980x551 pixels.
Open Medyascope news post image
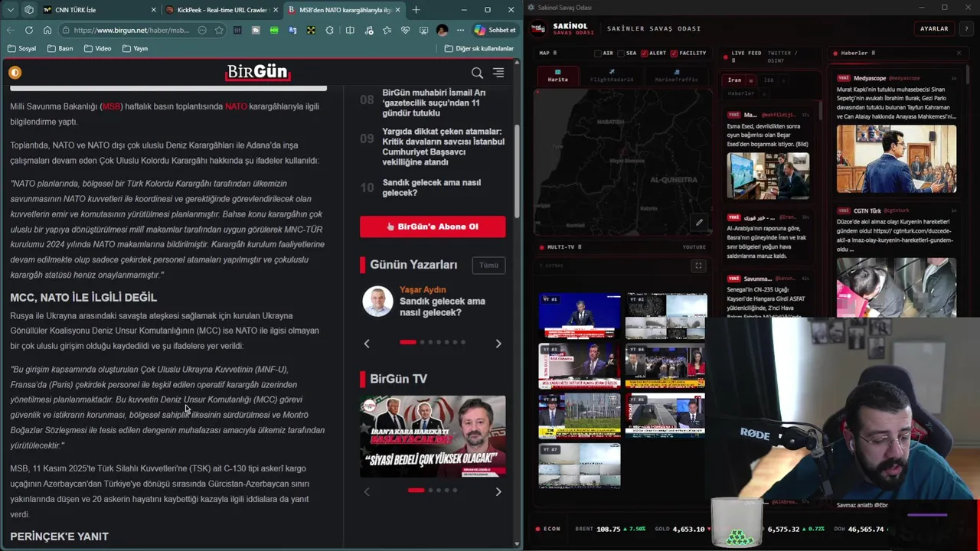[897, 158]
